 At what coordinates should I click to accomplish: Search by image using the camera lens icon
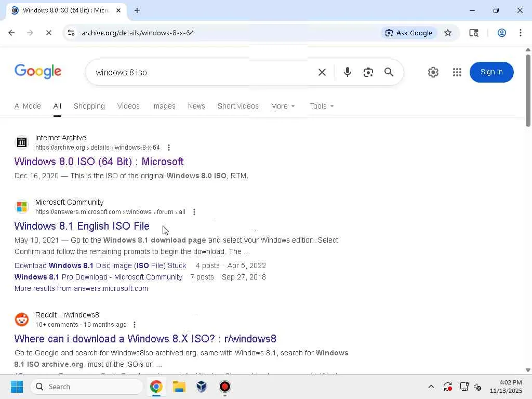pos(368,72)
